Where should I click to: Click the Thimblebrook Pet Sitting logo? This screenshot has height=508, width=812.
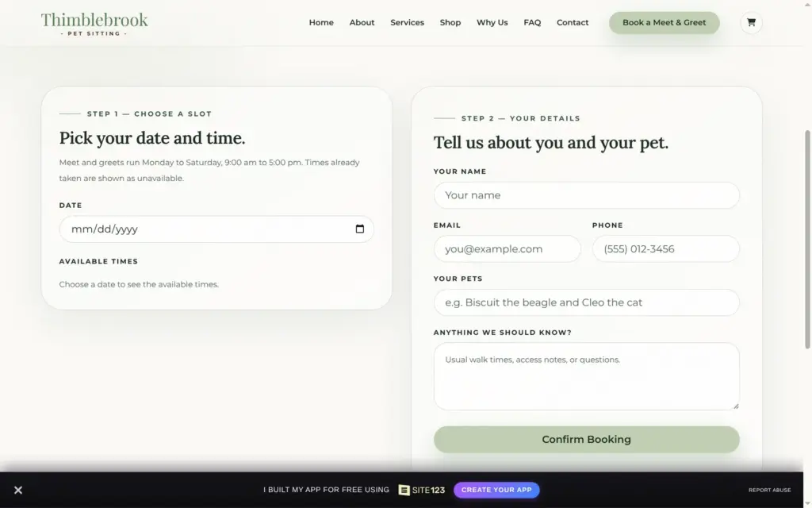[94, 24]
